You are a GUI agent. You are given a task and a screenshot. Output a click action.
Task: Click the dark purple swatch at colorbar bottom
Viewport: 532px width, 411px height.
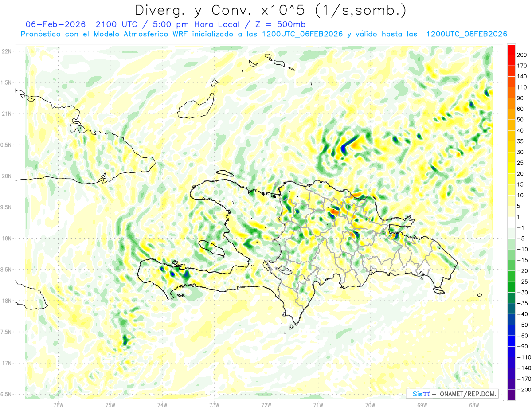tap(511, 395)
